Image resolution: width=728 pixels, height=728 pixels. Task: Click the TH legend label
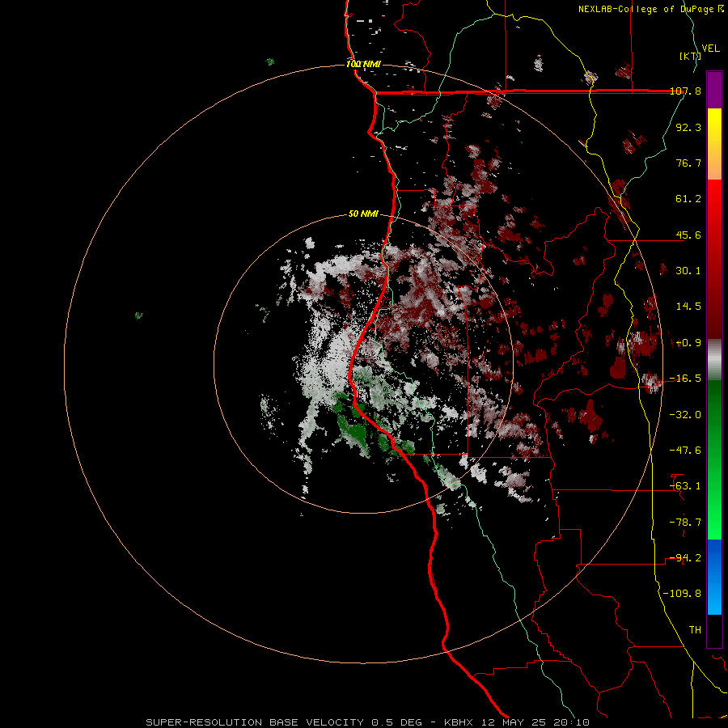click(695, 630)
